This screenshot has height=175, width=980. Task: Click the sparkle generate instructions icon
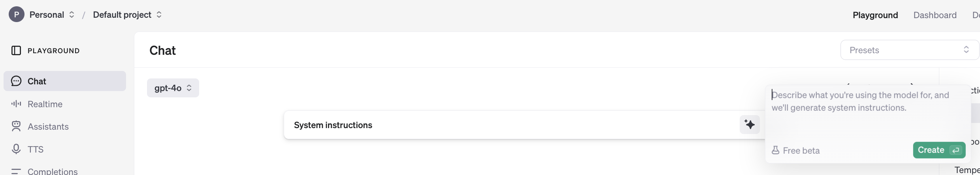coord(750,125)
